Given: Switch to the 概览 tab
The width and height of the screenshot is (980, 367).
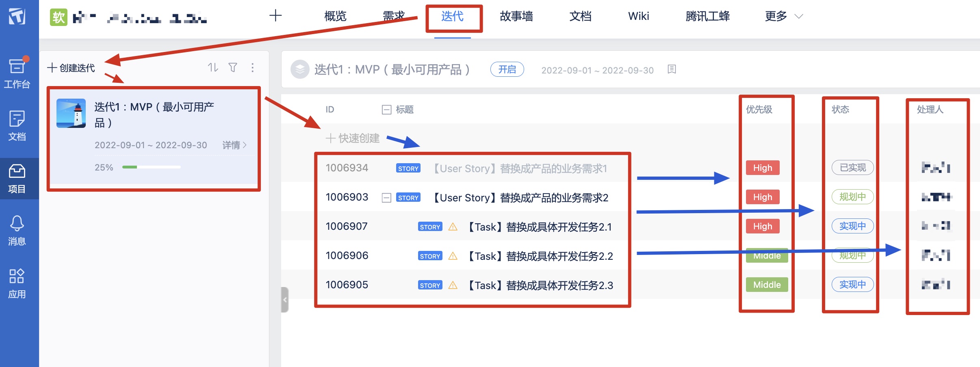Looking at the screenshot, I should coord(335,16).
